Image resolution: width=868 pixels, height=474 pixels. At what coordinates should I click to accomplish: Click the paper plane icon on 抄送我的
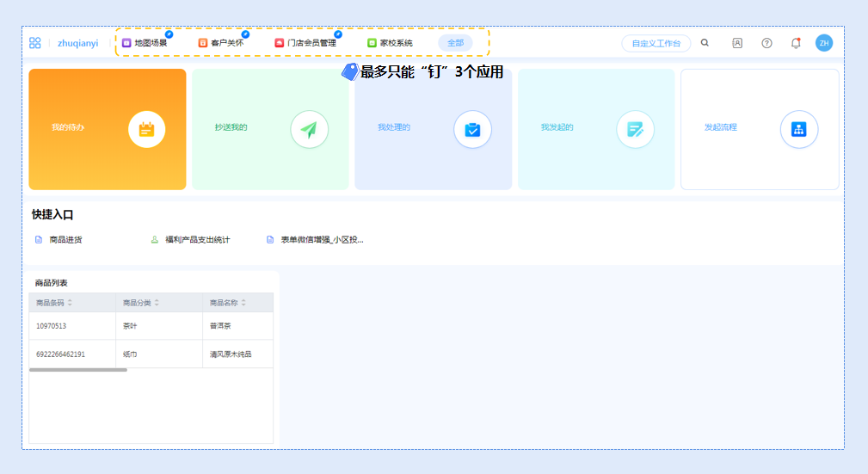(309, 130)
